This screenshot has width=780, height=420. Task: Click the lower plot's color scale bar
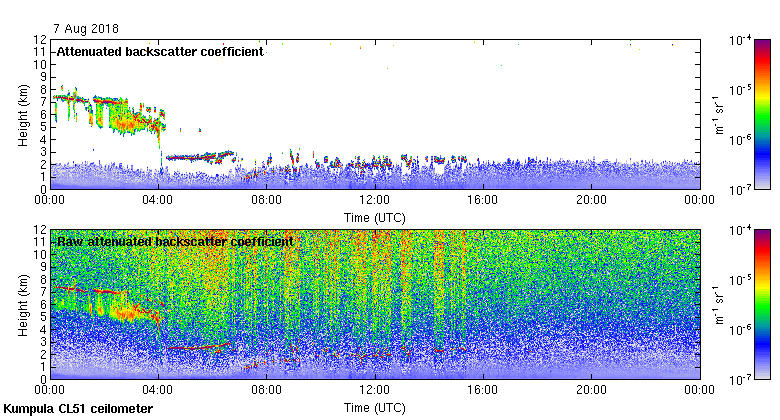(762, 305)
